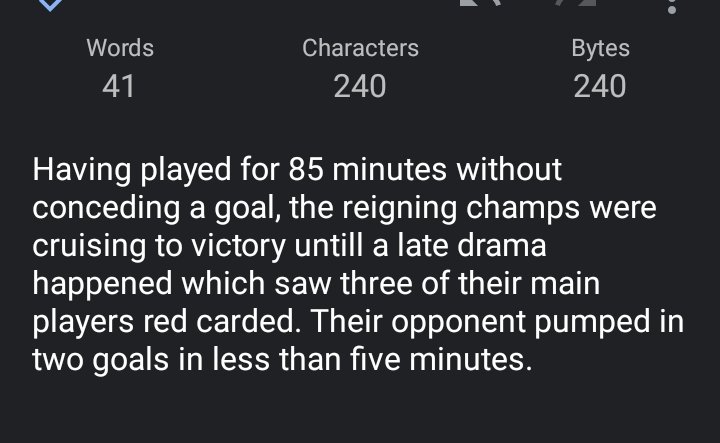Select the Words counter label
Viewport: 720px width, 443px height.
pos(120,48)
